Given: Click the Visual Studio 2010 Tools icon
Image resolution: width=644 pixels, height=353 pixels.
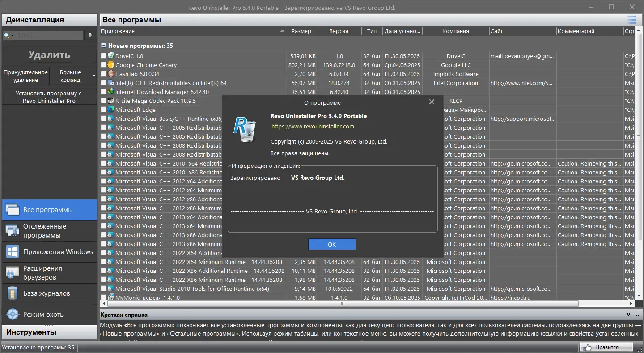Looking at the screenshot, I should (x=110, y=289).
